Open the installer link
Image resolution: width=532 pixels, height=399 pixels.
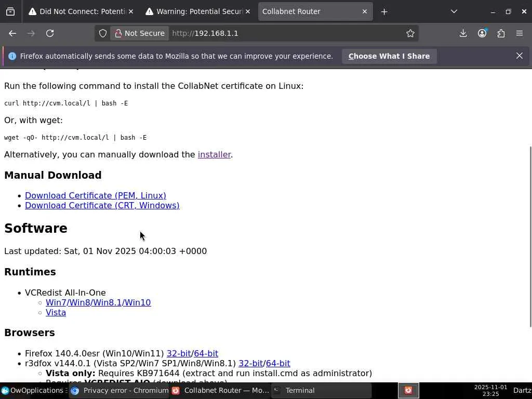pos(214,154)
